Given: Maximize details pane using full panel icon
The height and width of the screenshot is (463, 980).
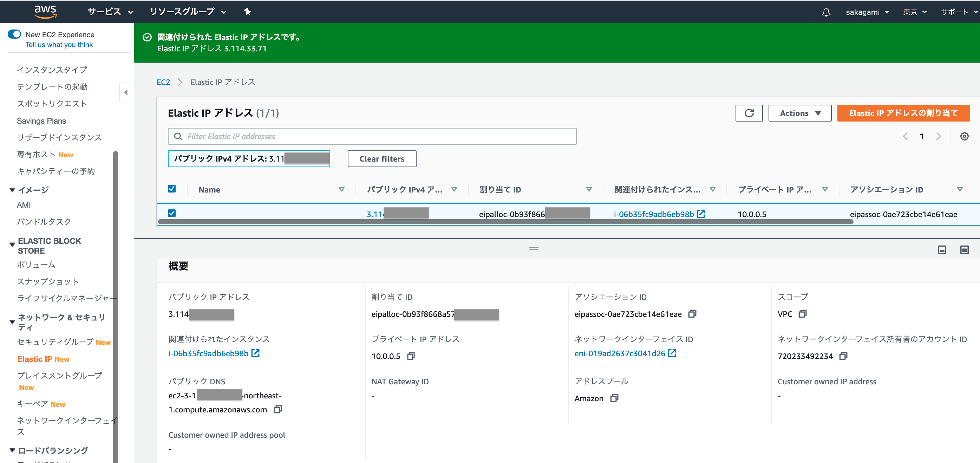Looking at the screenshot, I should click(x=964, y=249).
